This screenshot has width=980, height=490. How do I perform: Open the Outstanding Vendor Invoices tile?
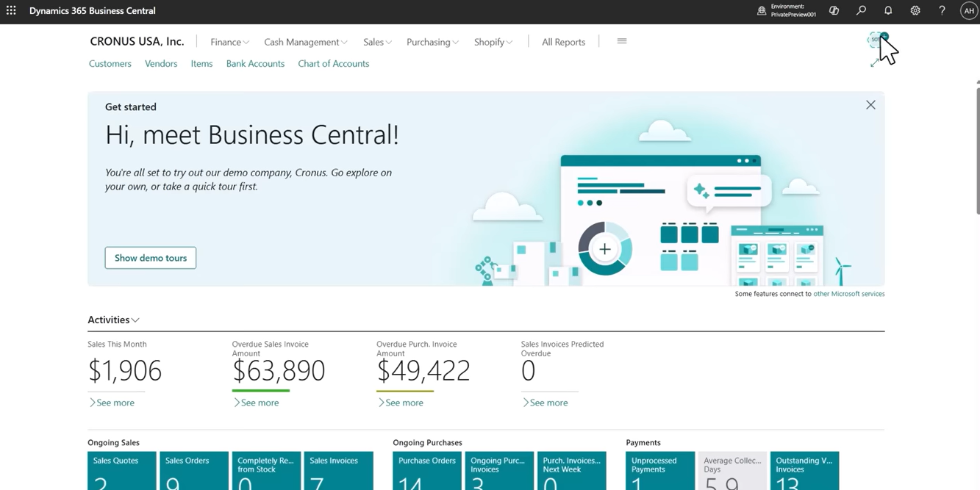pos(805,471)
